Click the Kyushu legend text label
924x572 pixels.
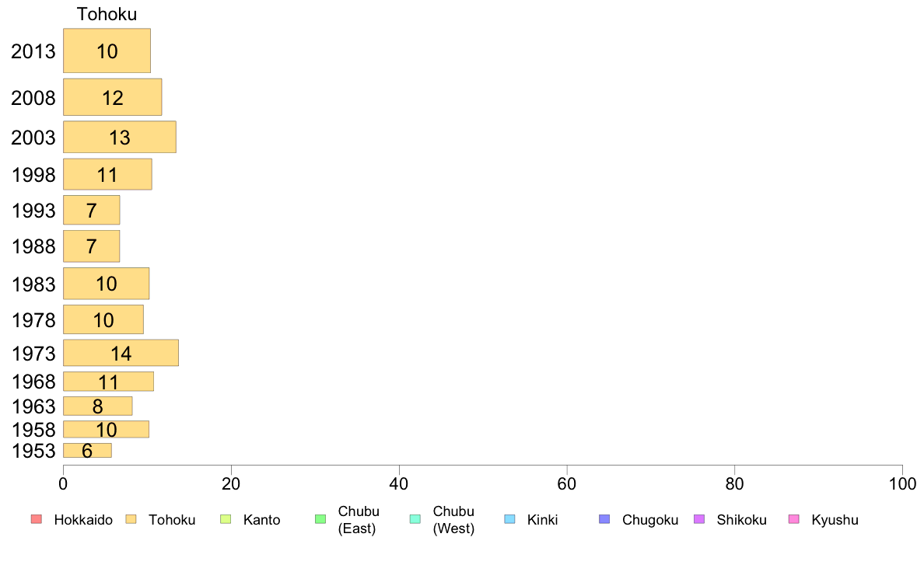[x=835, y=520]
